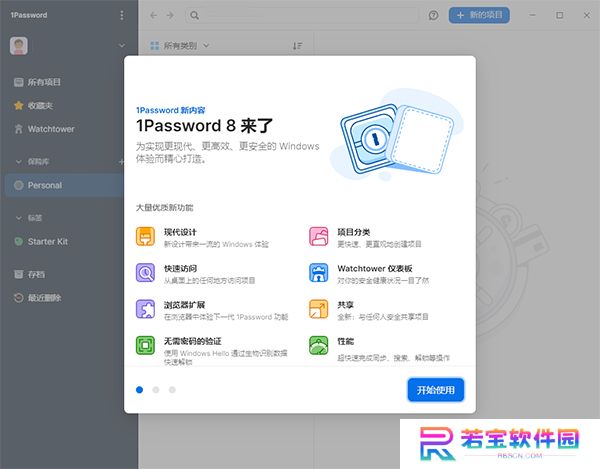Open the help question-mark icon
600x469 pixels.
[434, 15]
